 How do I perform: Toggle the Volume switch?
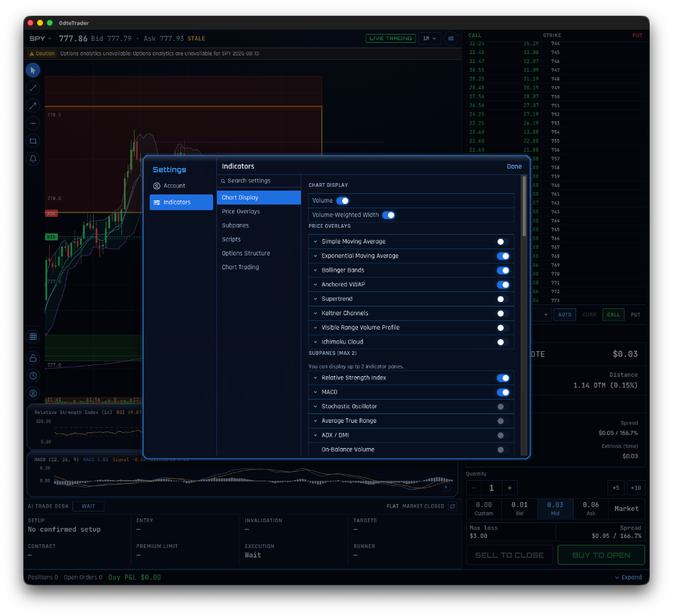pyautogui.click(x=343, y=201)
